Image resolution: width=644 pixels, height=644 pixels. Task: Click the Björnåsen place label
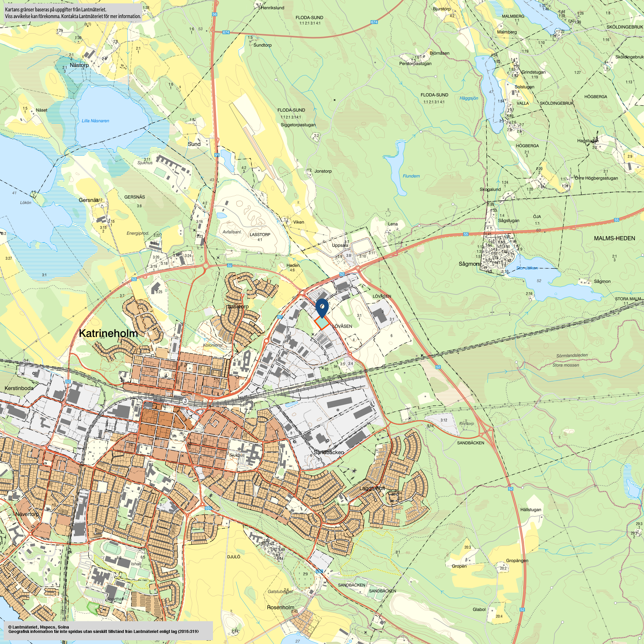click(x=439, y=53)
